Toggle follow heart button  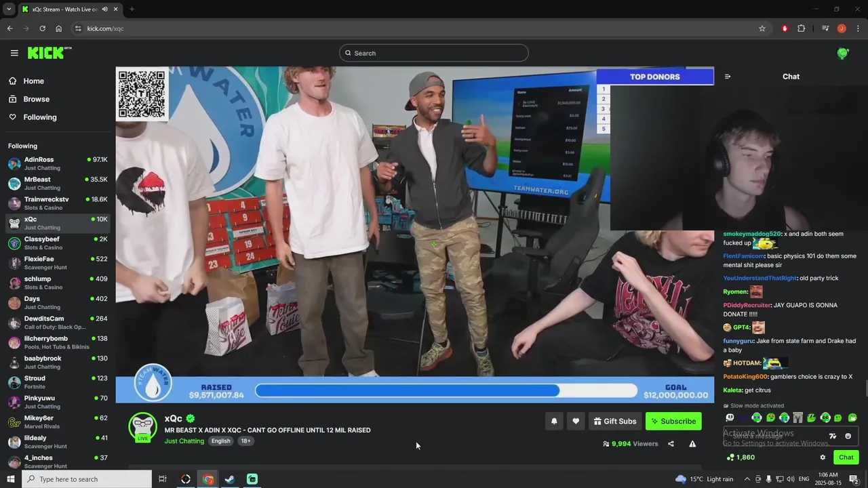point(576,422)
